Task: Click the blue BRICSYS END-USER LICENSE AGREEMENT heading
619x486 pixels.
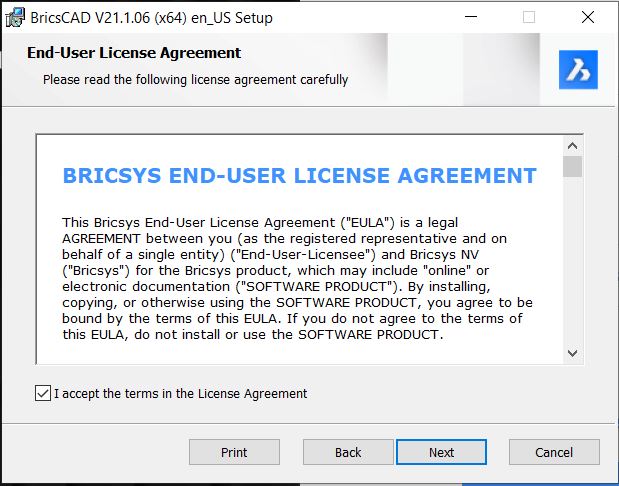Action: point(300,176)
